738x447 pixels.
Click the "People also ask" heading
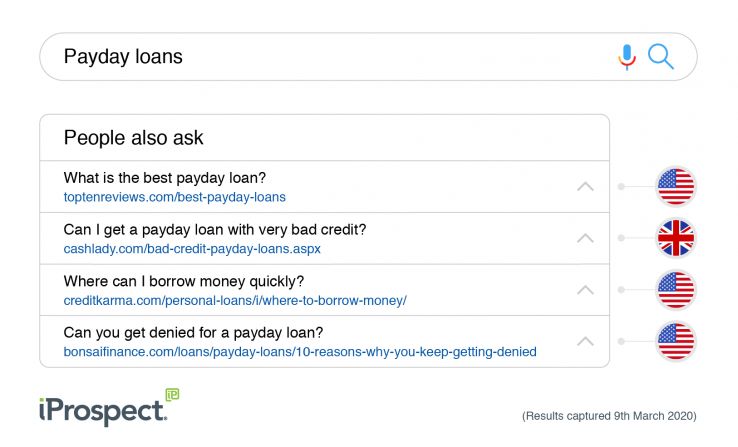pos(134,138)
